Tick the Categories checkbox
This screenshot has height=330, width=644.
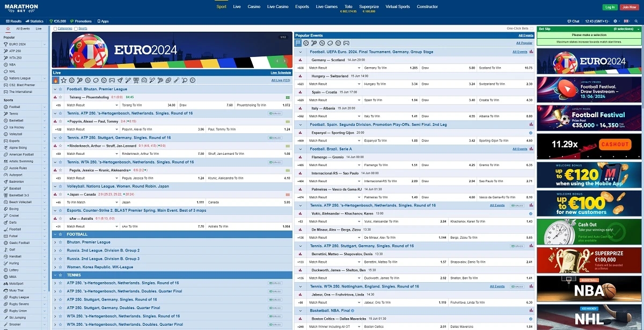[55, 28]
